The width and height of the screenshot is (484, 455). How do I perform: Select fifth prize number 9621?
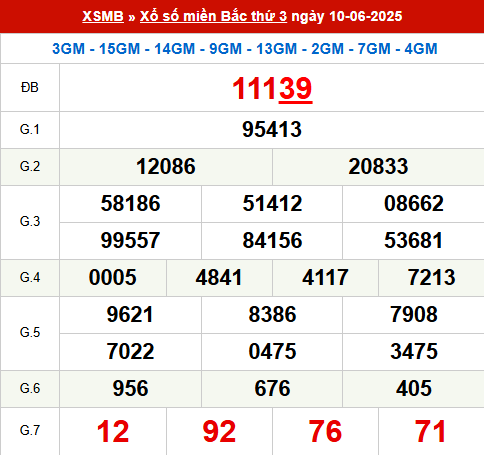point(130,314)
